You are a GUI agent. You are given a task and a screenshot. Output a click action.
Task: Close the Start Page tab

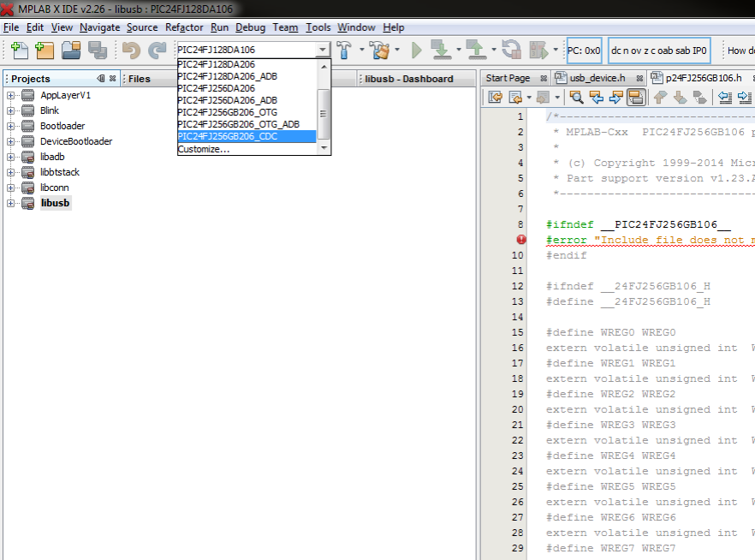(x=543, y=79)
